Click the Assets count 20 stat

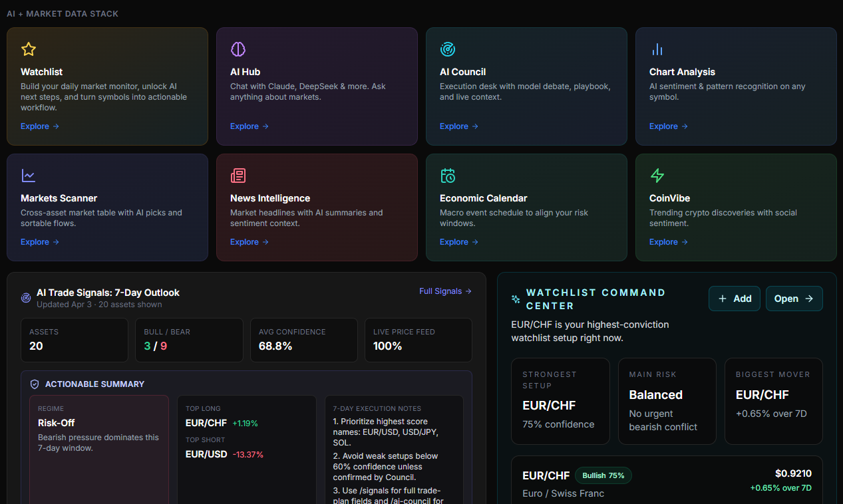tap(75, 340)
